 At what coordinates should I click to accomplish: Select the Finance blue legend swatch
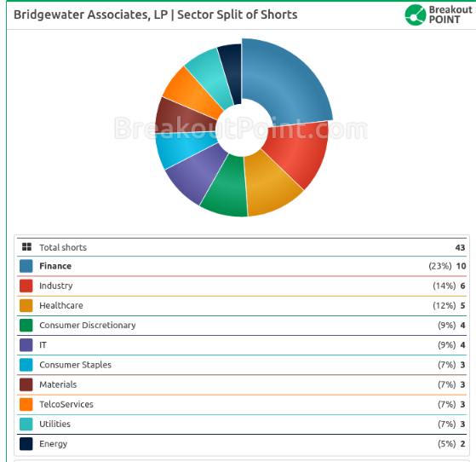26,266
